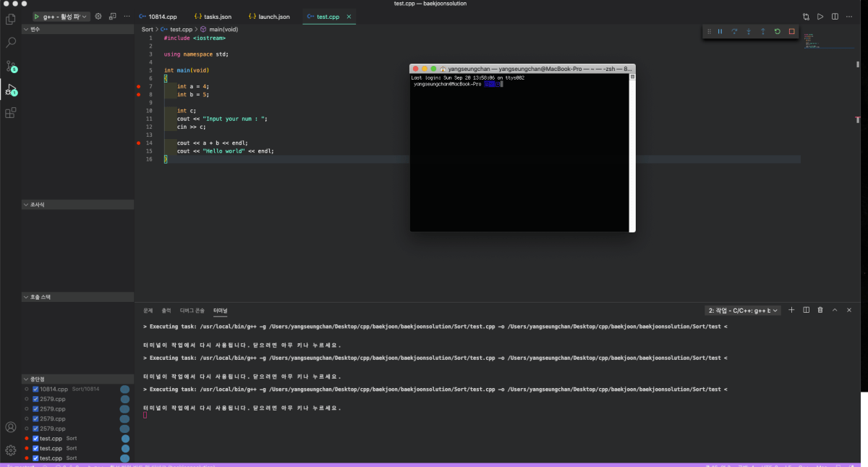Uncheck the 10814.cpp breakpoint checkbox
The width and height of the screenshot is (868, 467).
(x=35, y=389)
